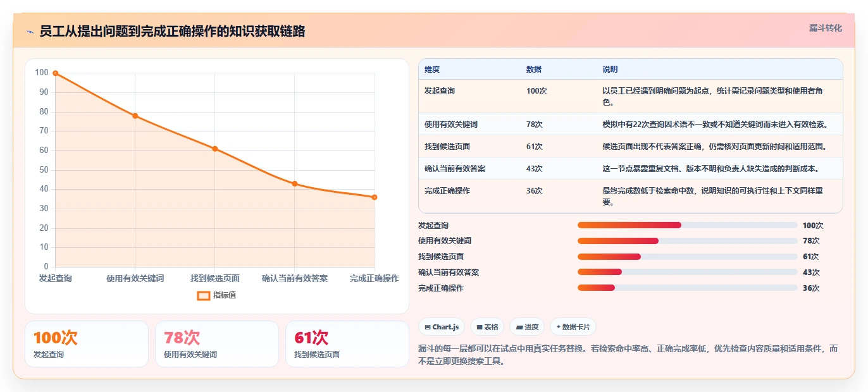Viewport: 868px width, 392px height.
Task: Click the chart data point at value 100
Action: point(56,73)
